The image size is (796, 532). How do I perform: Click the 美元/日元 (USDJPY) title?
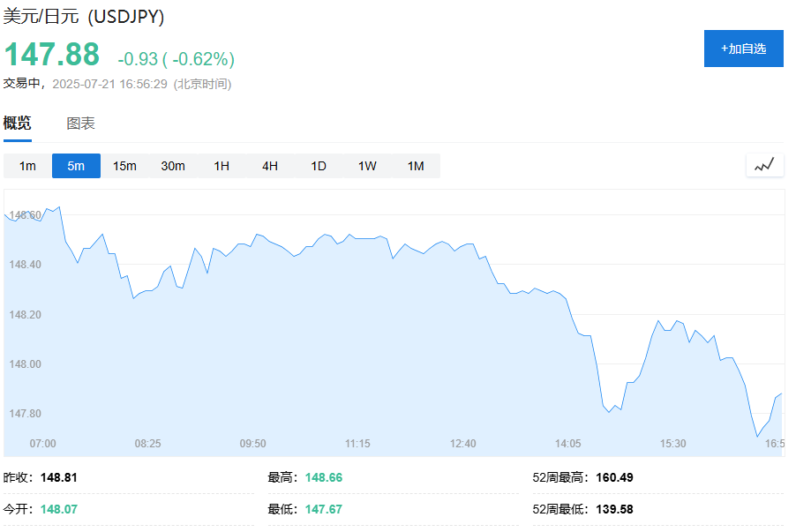click(x=84, y=17)
